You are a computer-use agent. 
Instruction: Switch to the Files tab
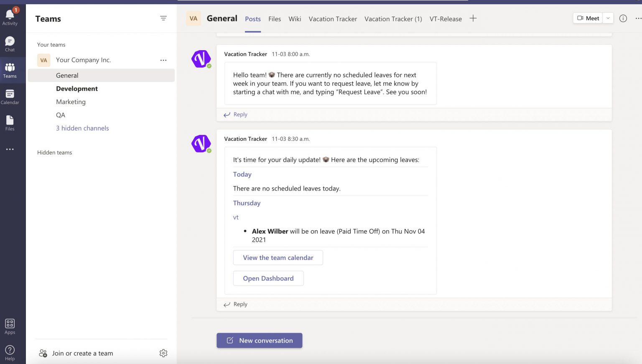point(275,19)
